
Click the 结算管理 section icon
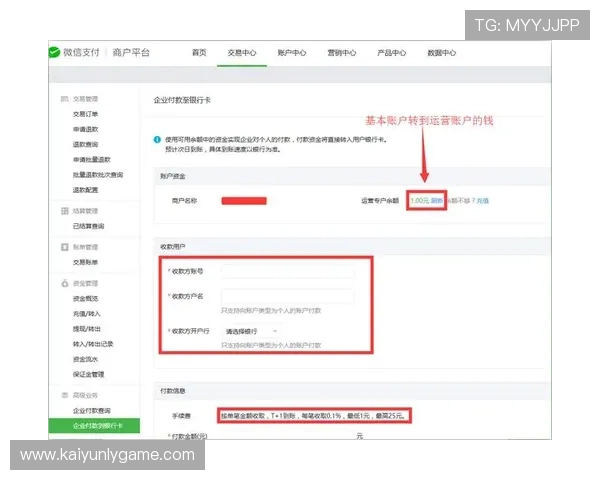click(x=65, y=211)
